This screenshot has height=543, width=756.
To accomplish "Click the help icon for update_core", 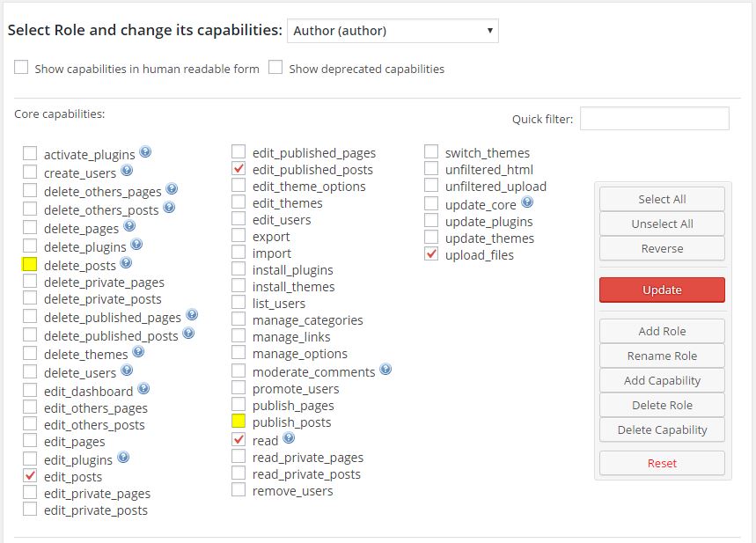I will coord(527,202).
